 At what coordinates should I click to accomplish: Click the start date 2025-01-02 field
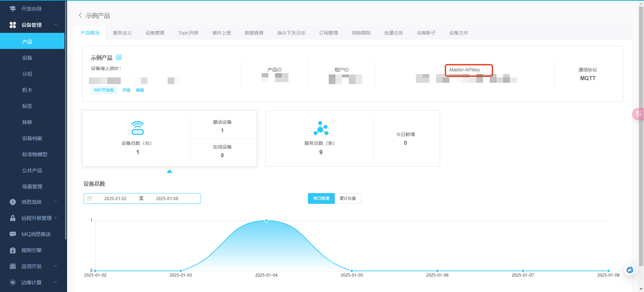coord(115,198)
